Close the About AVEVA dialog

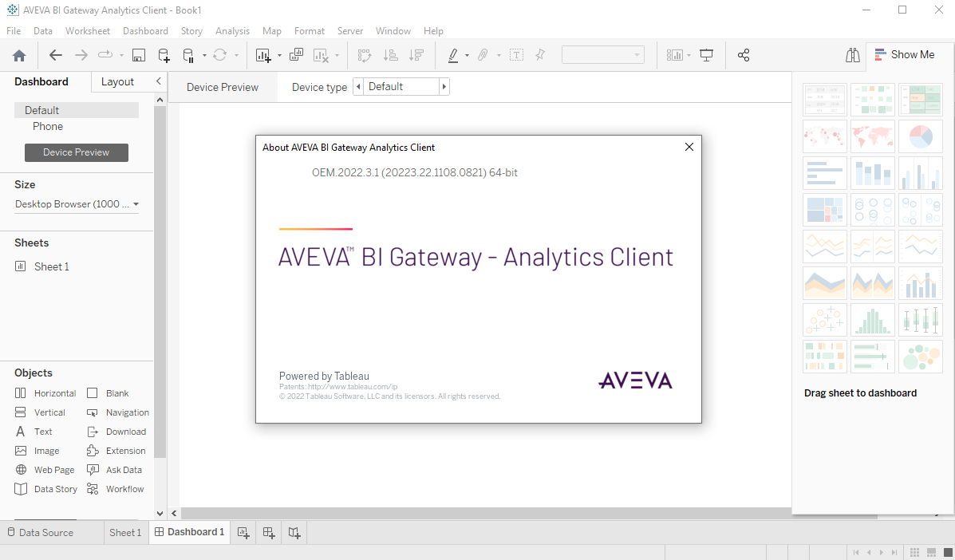click(x=689, y=147)
